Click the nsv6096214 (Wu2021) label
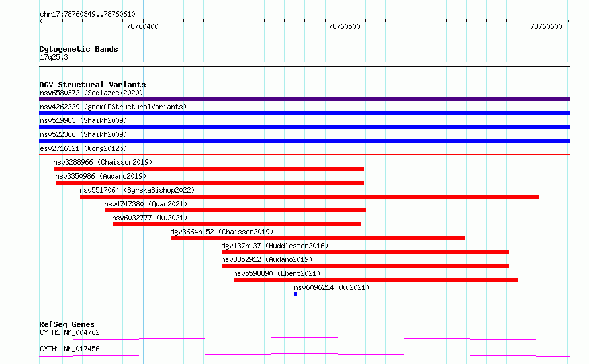 pos(332,287)
